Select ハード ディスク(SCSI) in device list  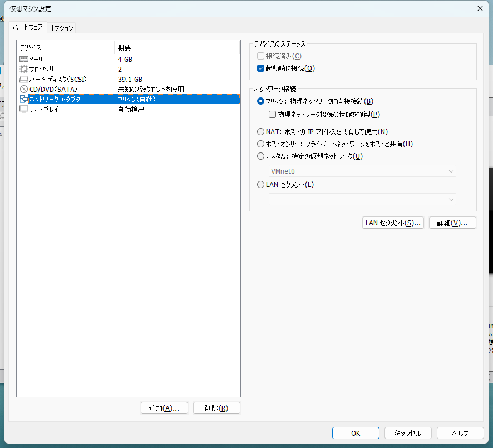129,79
